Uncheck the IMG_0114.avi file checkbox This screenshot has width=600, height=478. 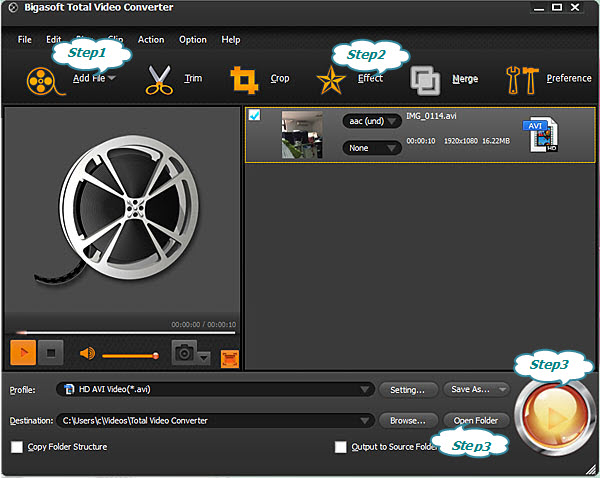(254, 115)
